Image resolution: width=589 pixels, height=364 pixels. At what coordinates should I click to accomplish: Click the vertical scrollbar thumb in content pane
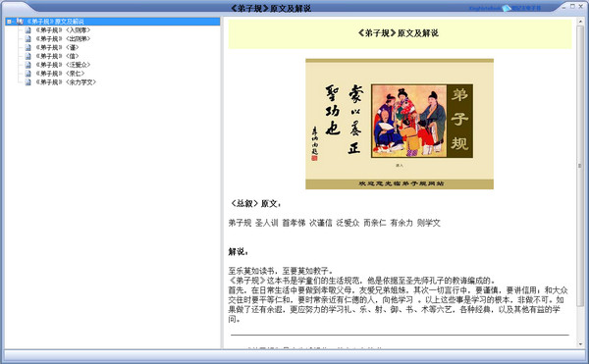click(x=580, y=165)
